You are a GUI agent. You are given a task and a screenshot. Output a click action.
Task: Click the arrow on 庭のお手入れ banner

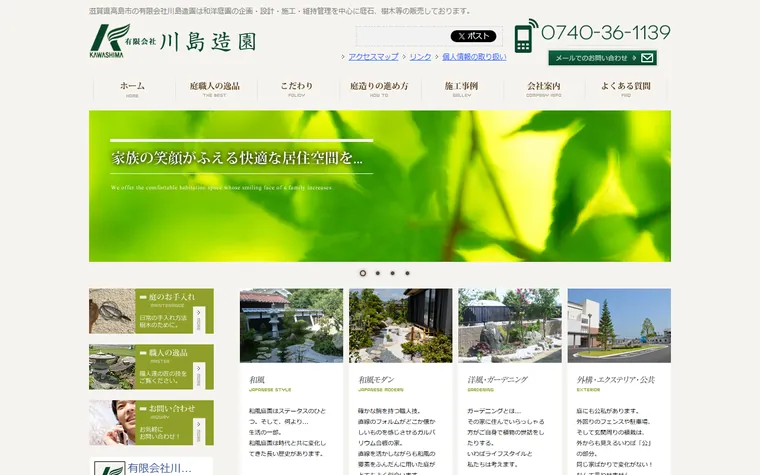point(198,320)
